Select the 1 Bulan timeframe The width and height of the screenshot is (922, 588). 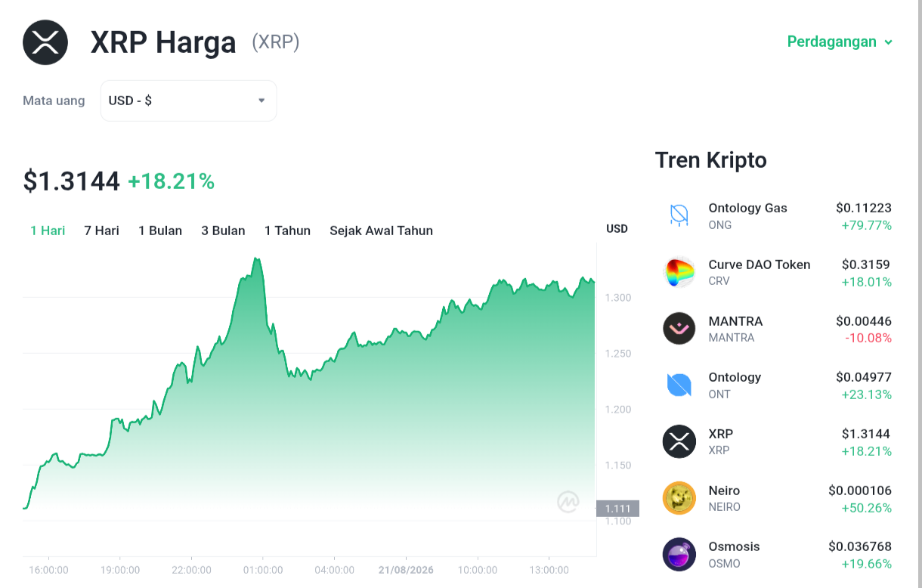coord(160,231)
